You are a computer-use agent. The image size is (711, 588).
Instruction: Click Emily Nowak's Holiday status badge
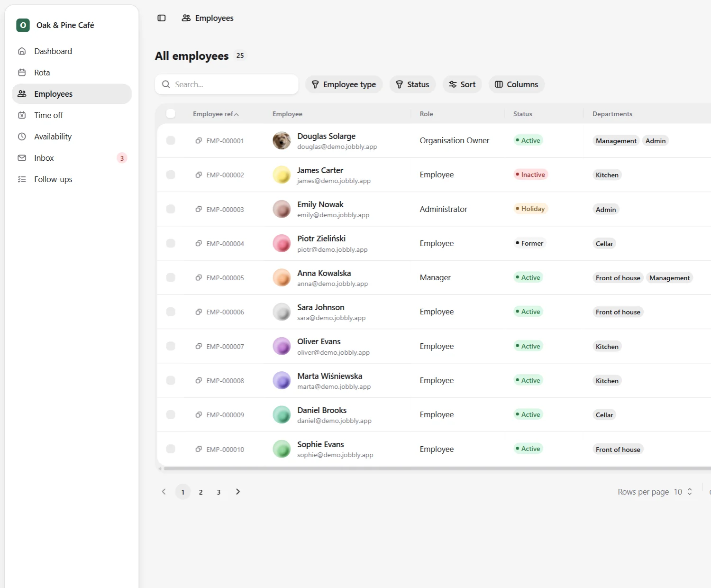pyautogui.click(x=530, y=209)
